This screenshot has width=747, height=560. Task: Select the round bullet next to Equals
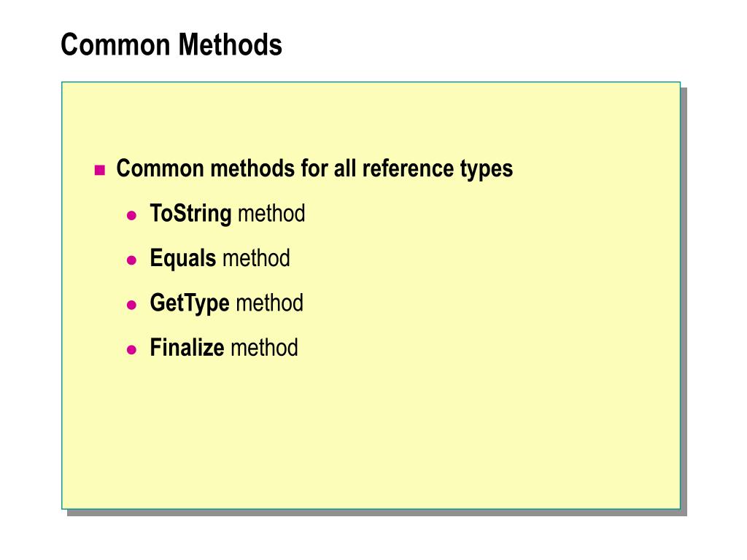pos(132,260)
